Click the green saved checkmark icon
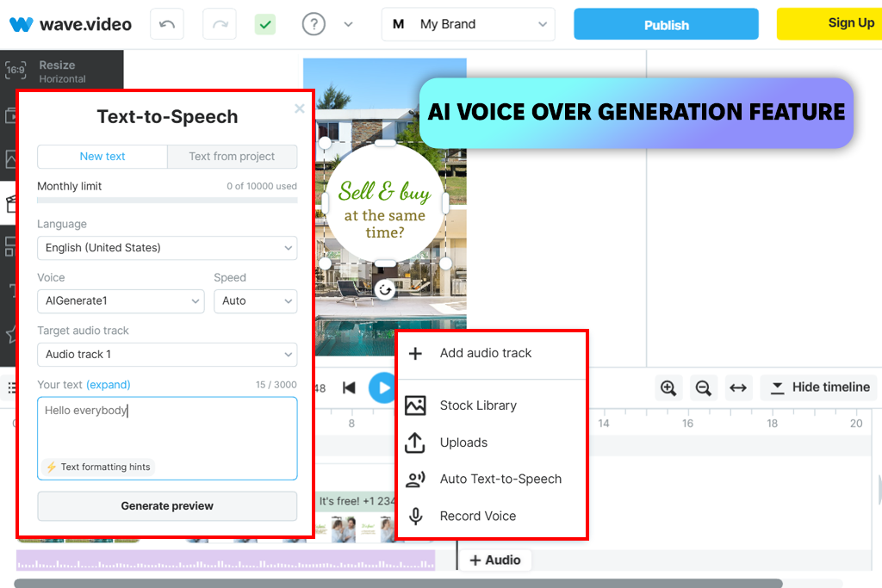 click(265, 24)
